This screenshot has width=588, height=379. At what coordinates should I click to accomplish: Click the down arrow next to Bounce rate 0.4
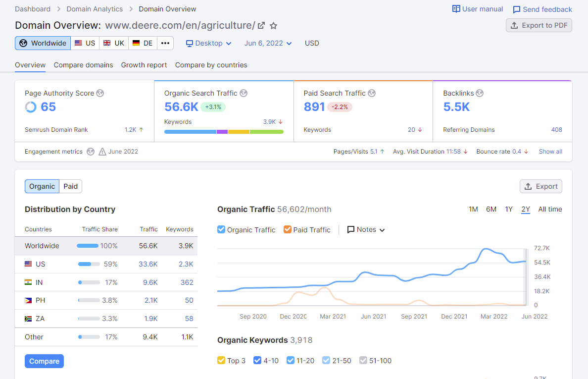click(526, 152)
